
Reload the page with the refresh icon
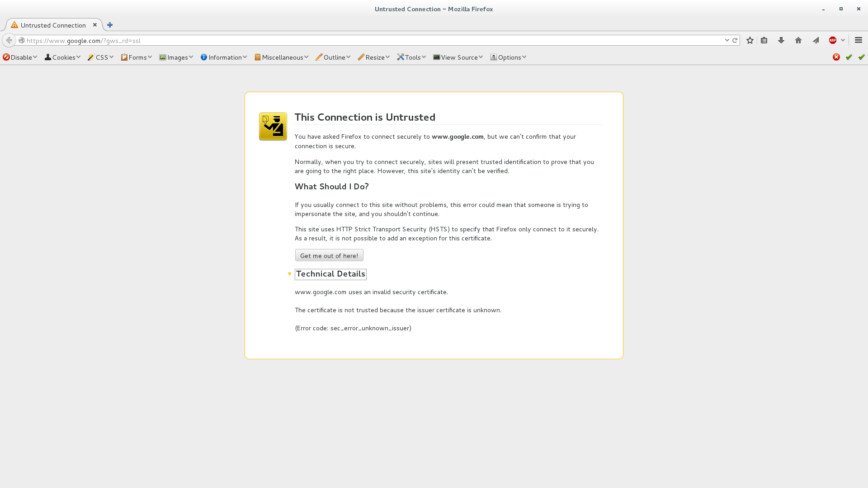(735, 41)
